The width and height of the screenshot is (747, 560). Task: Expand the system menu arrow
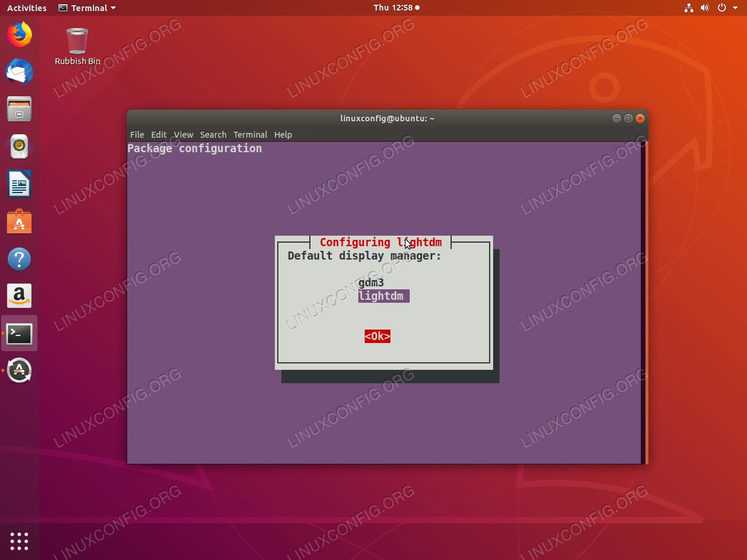tap(735, 8)
